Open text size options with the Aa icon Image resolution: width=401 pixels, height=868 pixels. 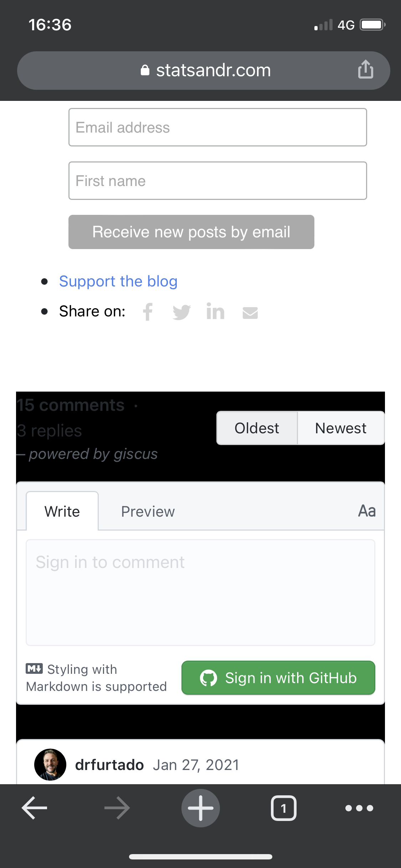click(367, 511)
